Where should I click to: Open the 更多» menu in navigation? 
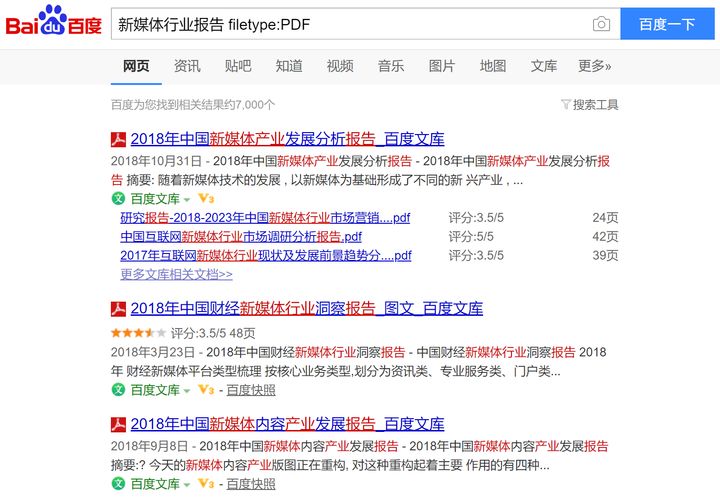click(594, 66)
